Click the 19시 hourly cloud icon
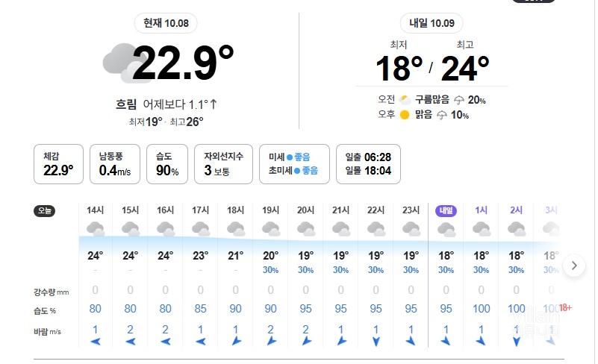This screenshot has width=598, height=364. pos(270,229)
